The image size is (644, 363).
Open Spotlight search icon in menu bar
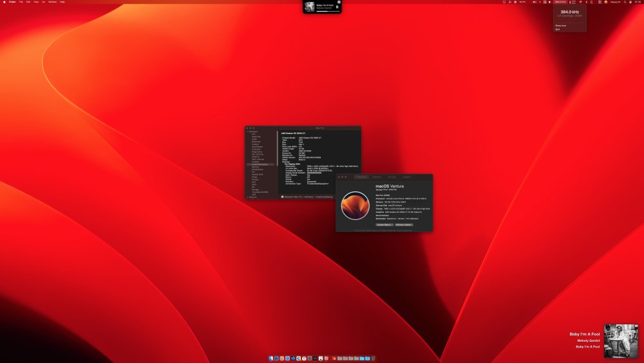(x=625, y=2)
